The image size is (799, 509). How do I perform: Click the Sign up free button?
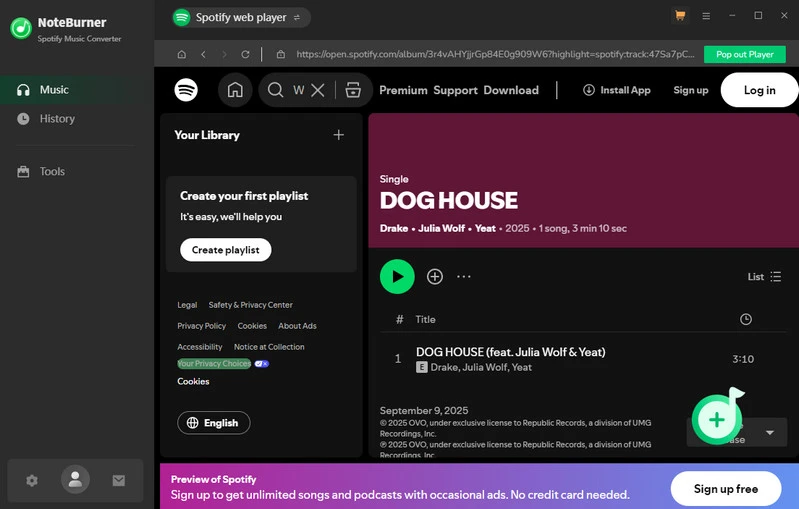coord(726,489)
